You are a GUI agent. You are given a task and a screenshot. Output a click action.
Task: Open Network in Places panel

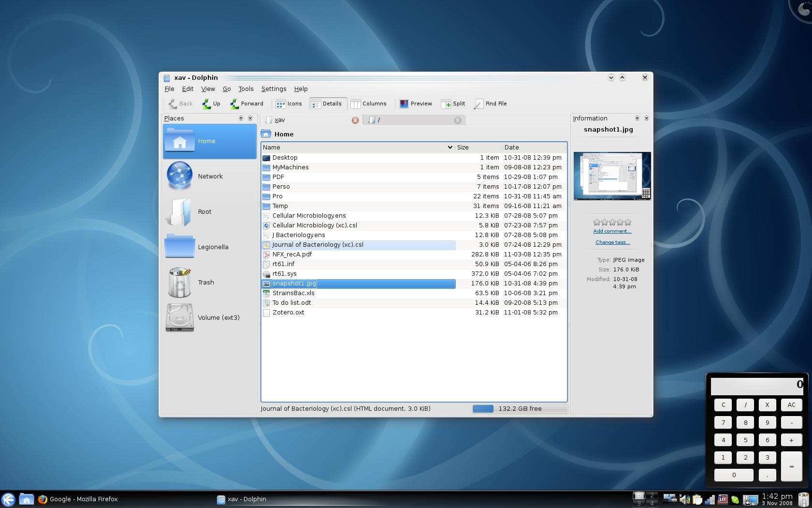click(209, 176)
